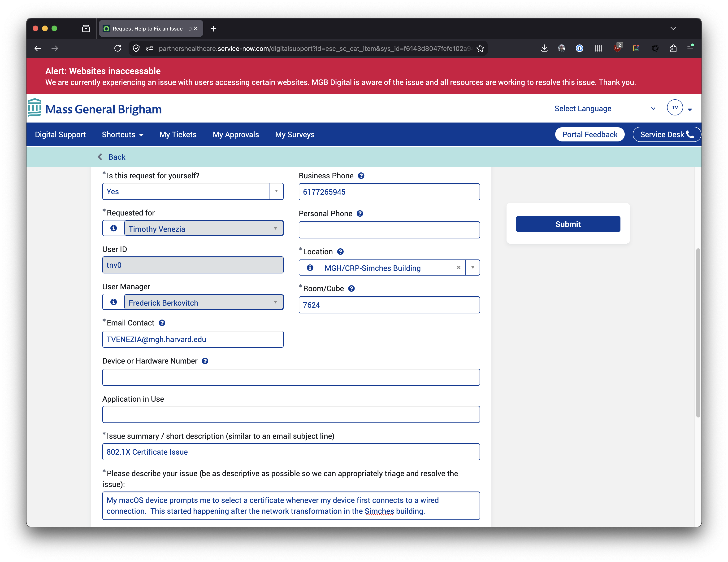Open the User Manager dropdown
Screen dimensions: 728x562
204,302
